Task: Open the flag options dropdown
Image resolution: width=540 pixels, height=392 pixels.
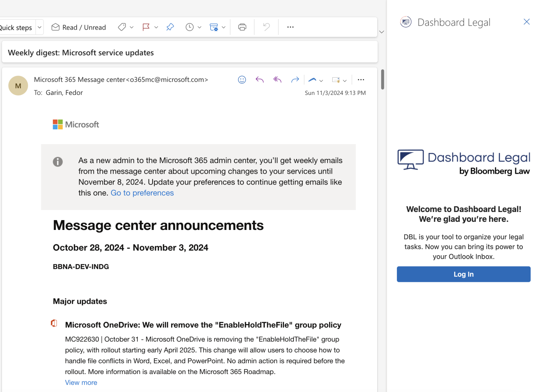Action: (156, 27)
